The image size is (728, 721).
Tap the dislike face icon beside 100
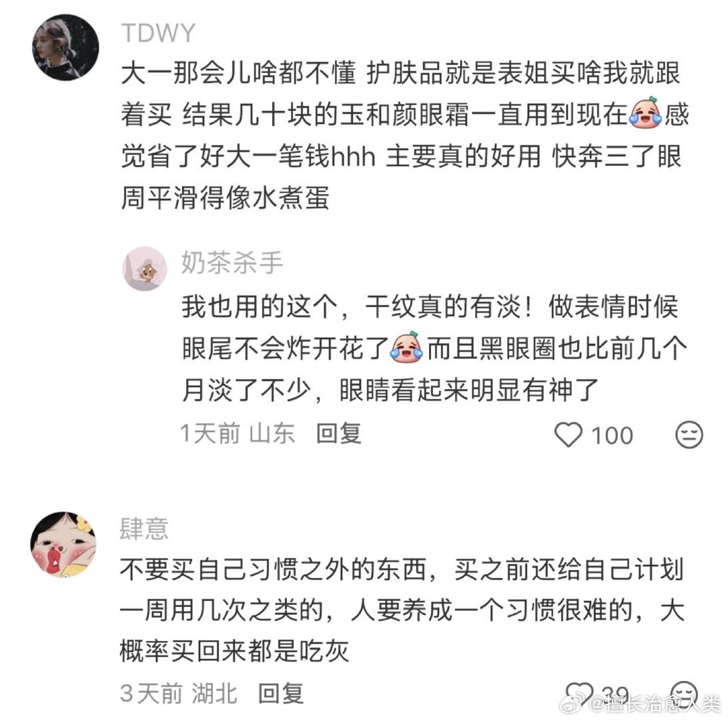pos(689,435)
